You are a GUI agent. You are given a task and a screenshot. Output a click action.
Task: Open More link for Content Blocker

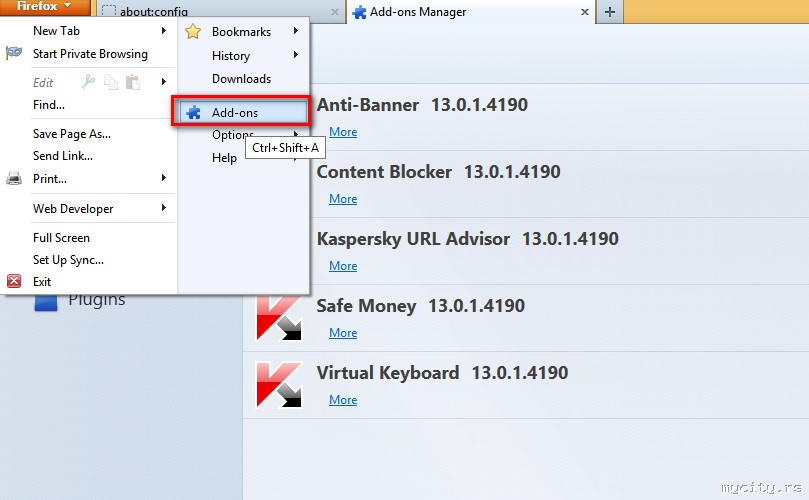pyautogui.click(x=343, y=199)
